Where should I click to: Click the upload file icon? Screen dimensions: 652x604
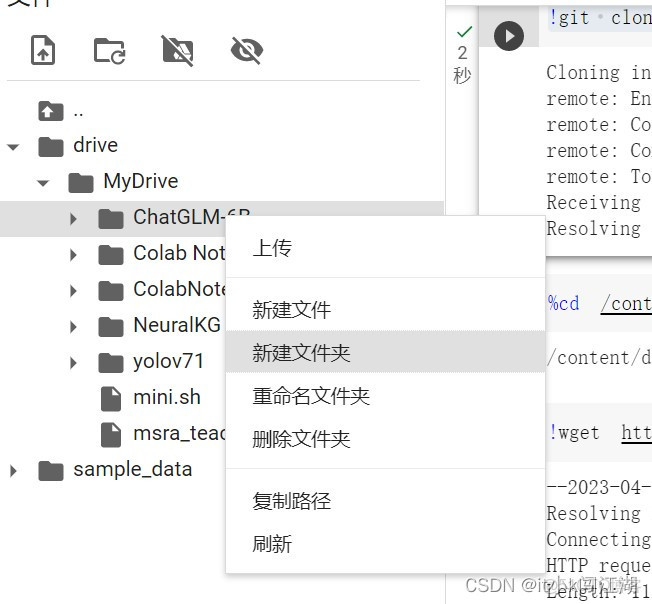[43, 50]
